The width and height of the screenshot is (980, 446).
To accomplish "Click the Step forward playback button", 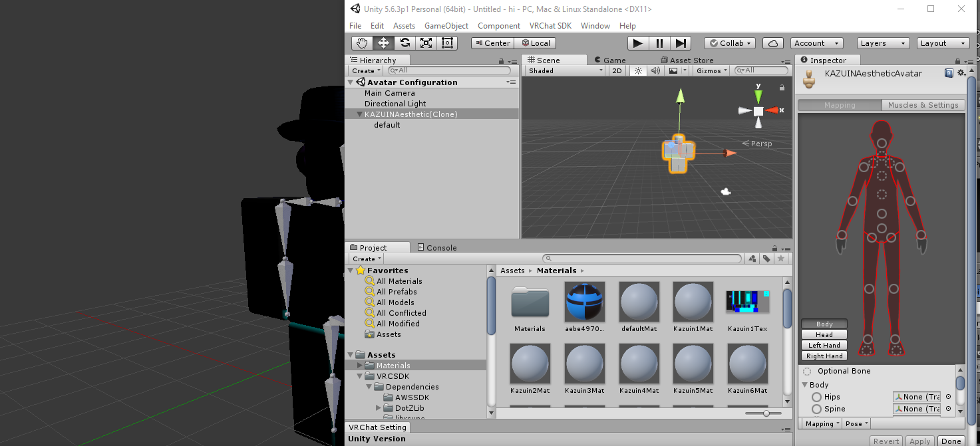I will click(x=681, y=43).
